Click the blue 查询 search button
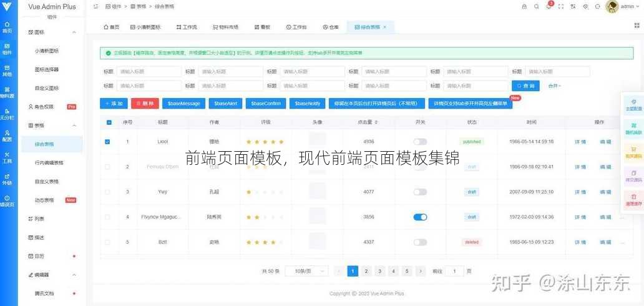This screenshot has width=644, height=306. coord(525,86)
